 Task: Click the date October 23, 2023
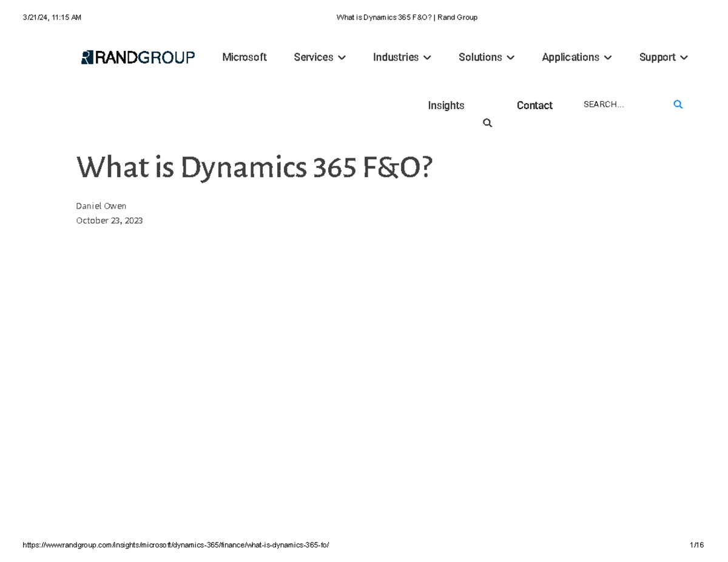pos(109,221)
